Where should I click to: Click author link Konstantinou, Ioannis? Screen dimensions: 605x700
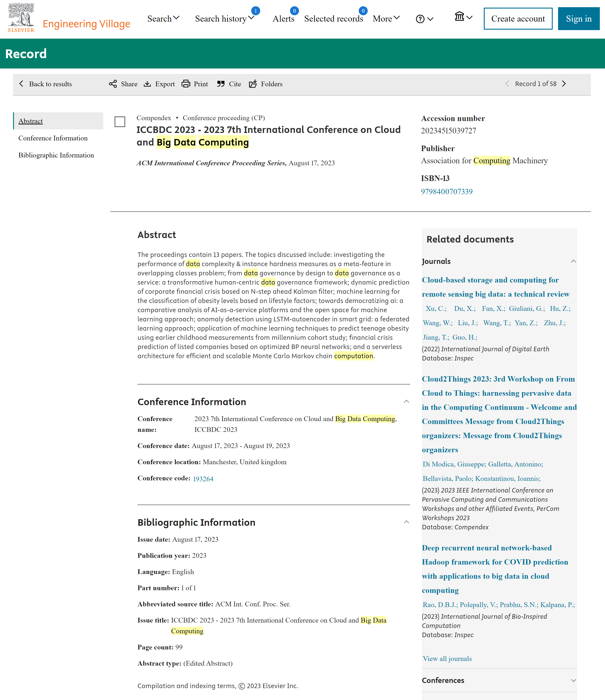coord(508,478)
